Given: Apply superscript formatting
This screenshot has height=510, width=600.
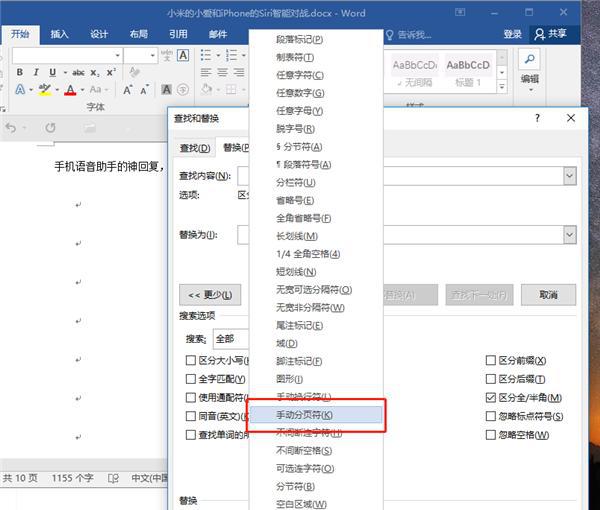Looking at the screenshot, I should pos(111,72).
